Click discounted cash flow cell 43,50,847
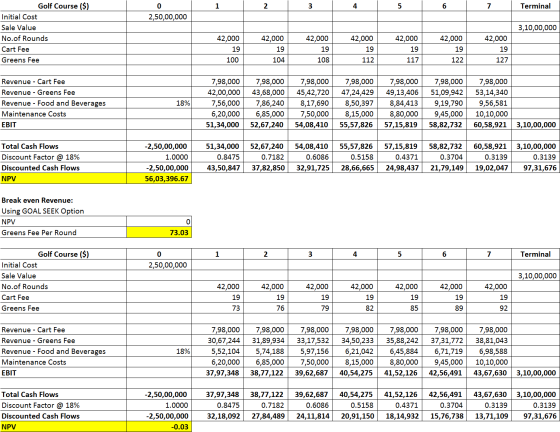The height and width of the screenshot is (432, 560). 218,168
